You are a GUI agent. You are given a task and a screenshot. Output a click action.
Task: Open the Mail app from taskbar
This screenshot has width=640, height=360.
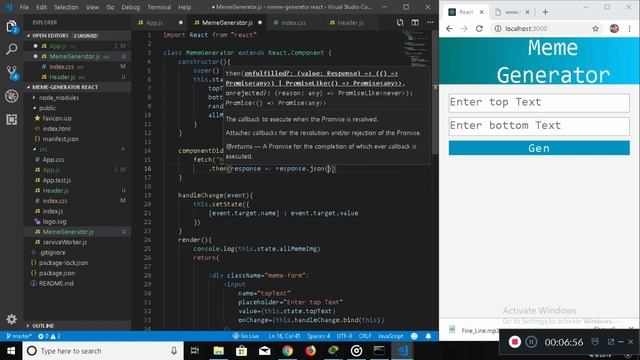click(264, 351)
